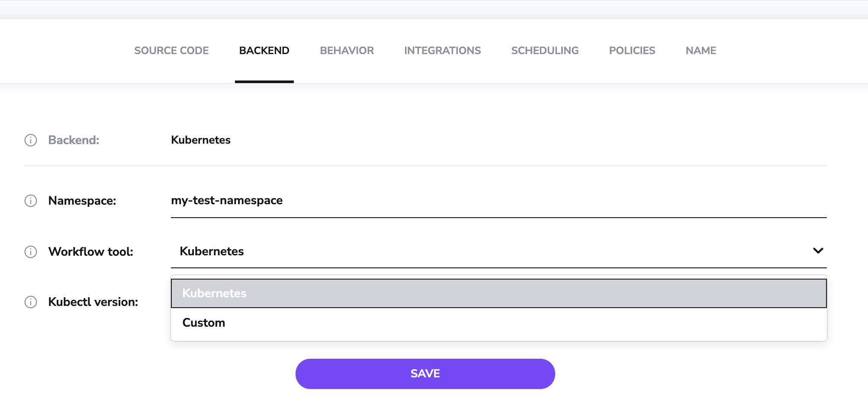Open the NAME tab

click(700, 50)
